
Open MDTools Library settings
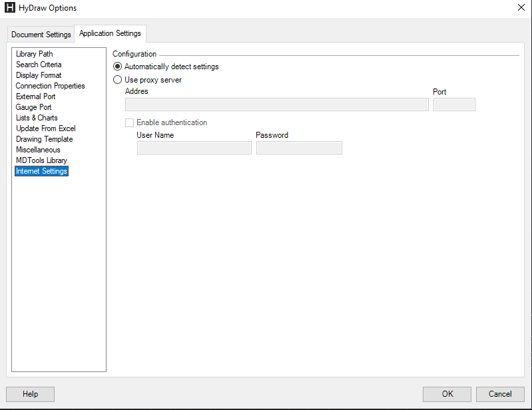click(x=41, y=160)
